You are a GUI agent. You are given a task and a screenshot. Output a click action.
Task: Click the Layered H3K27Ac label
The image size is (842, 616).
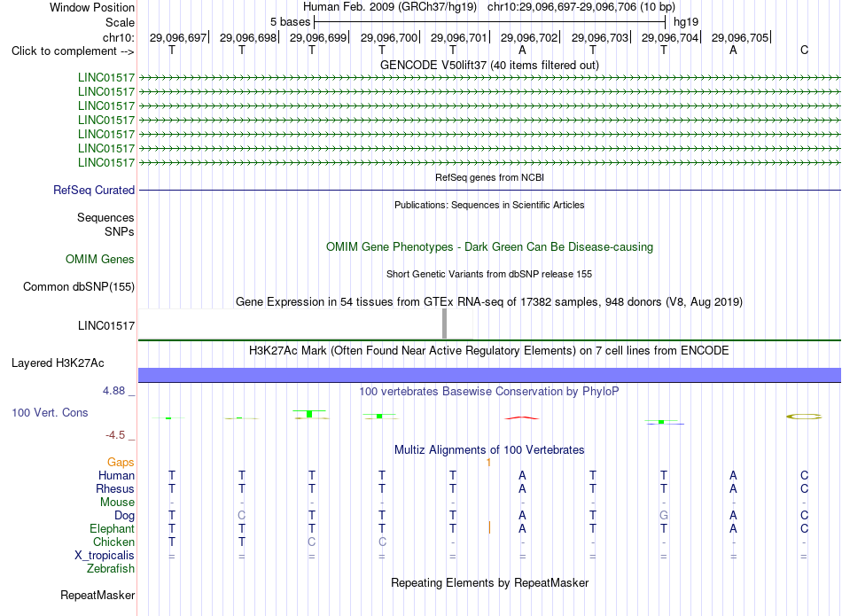(58, 363)
